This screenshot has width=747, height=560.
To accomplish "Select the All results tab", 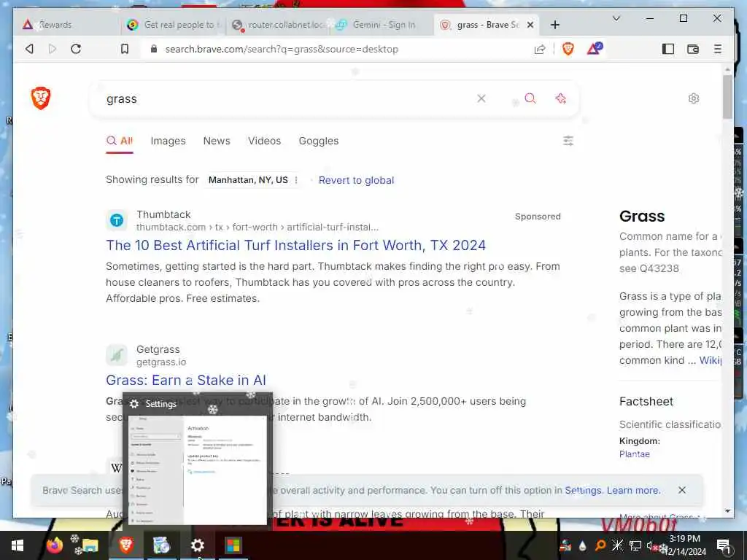I will click(120, 141).
